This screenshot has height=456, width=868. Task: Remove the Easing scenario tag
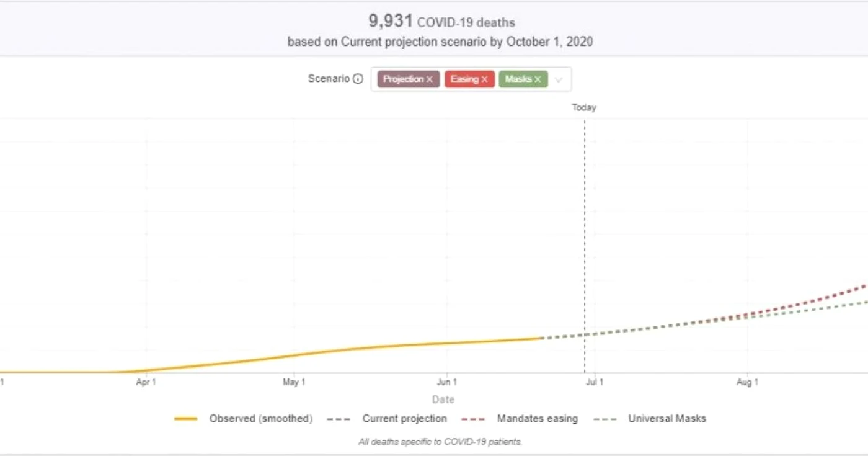click(484, 79)
